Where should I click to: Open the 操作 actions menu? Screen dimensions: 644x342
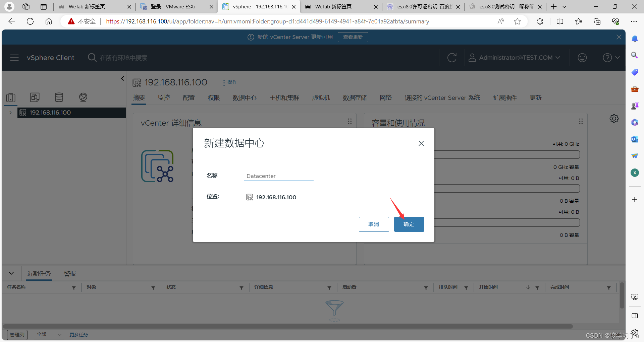point(230,82)
